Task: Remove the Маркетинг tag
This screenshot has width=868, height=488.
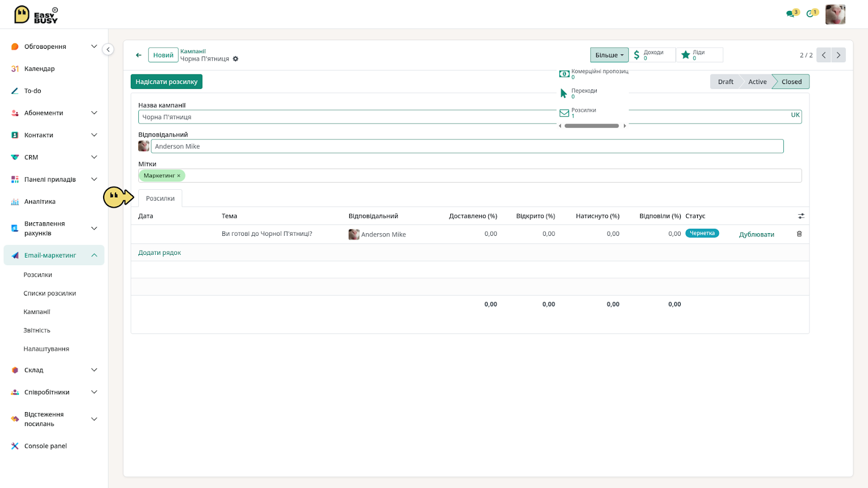Action: [x=178, y=176]
